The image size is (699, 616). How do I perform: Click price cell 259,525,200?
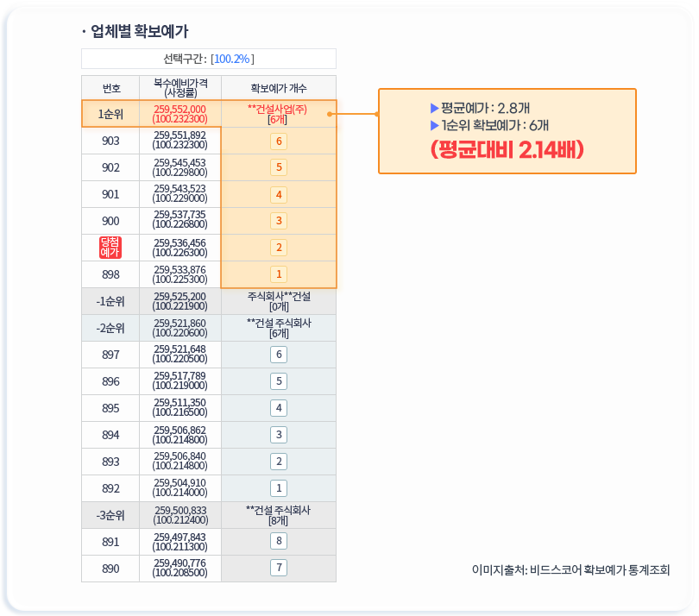coord(179,301)
